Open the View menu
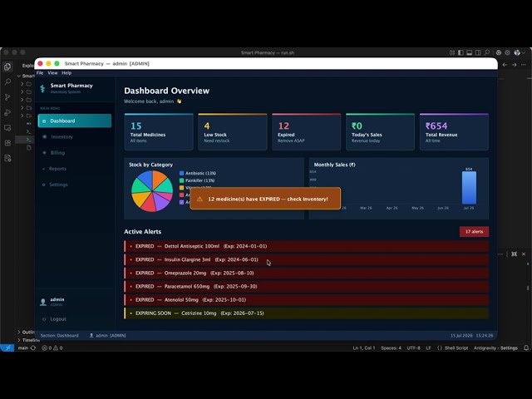The height and width of the screenshot is (399, 532). [52, 73]
